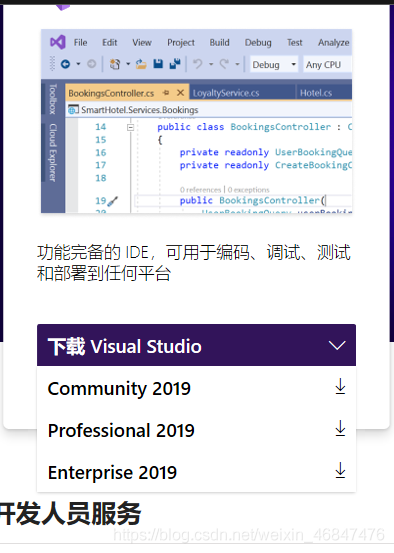This screenshot has width=394, height=553.
Task: Open the Toolbox side tab
Action: pyautogui.click(x=53, y=99)
